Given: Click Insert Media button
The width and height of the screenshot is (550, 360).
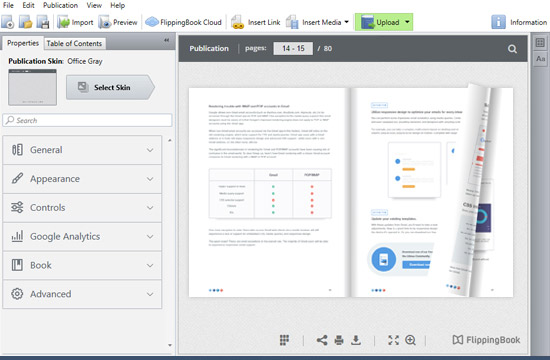Looking at the screenshot, I should coord(314,22).
